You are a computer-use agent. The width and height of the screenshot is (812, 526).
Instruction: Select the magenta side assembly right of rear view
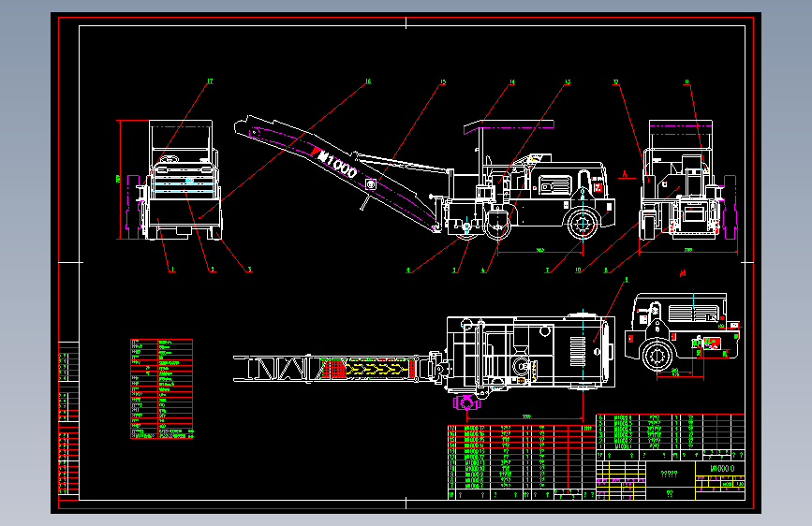point(730,207)
